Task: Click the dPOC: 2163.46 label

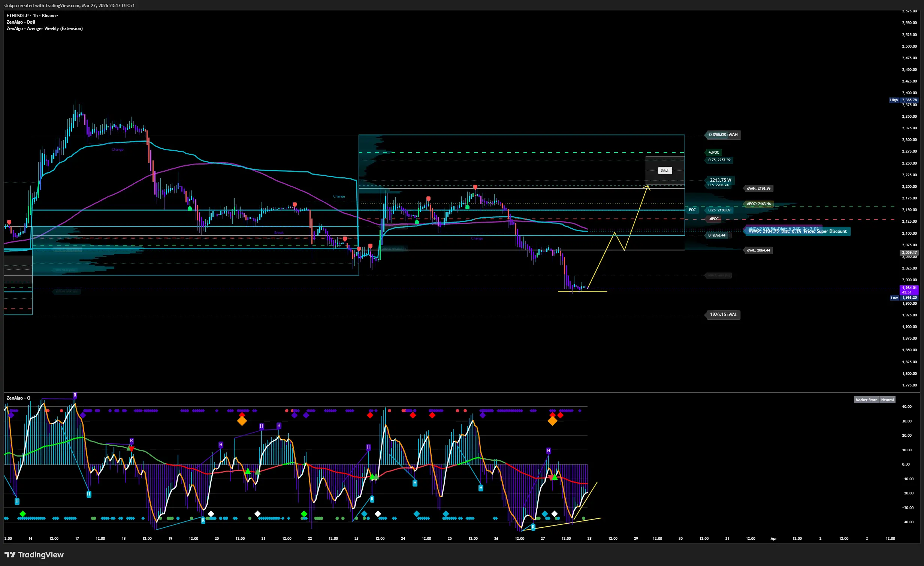Action: (759, 204)
